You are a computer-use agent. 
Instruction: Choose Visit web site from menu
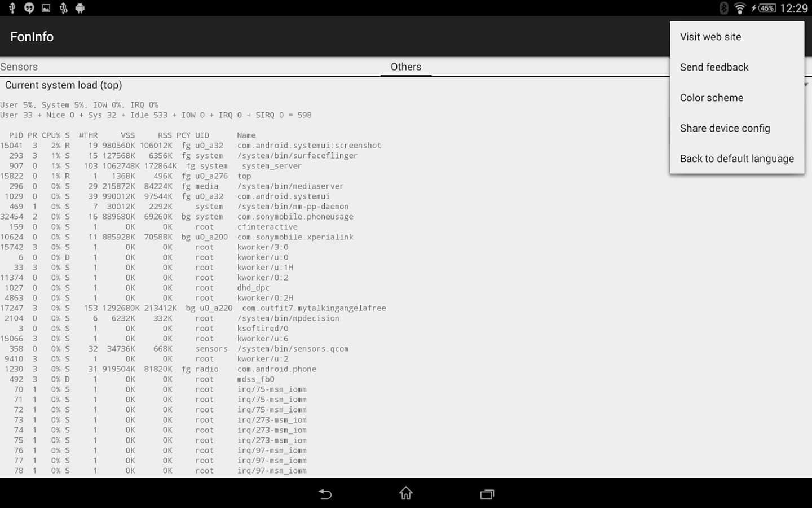tap(710, 37)
